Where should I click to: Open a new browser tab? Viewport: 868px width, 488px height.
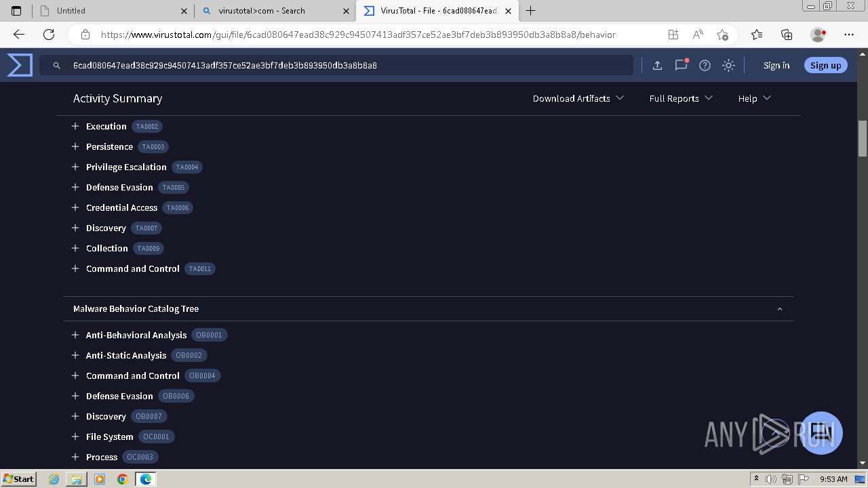pos(530,11)
